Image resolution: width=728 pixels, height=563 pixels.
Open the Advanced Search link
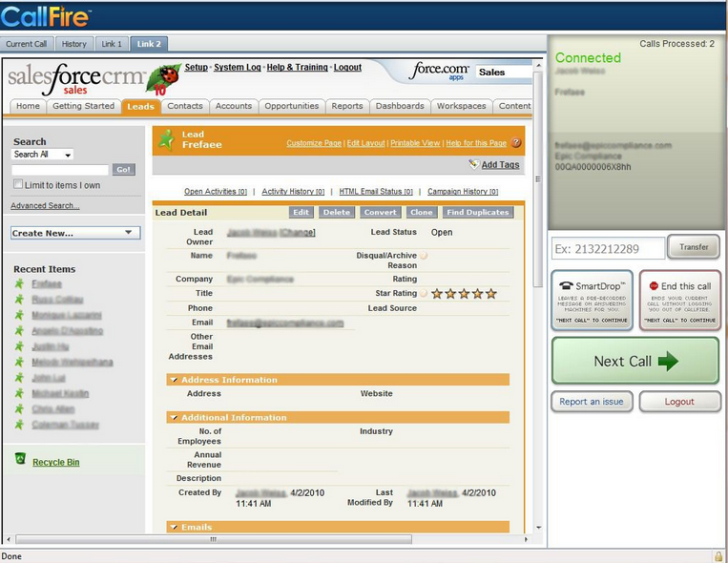pos(45,205)
